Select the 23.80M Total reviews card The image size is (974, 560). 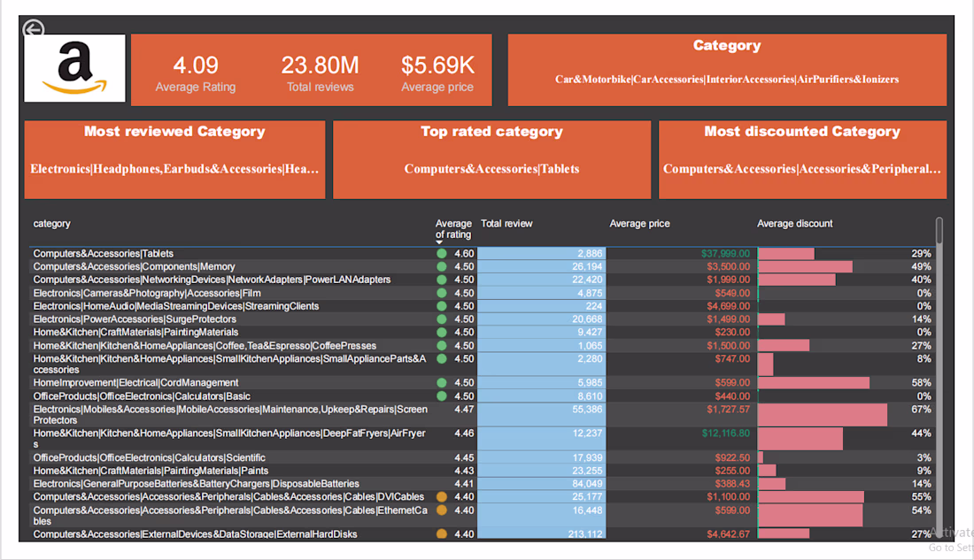coord(320,73)
